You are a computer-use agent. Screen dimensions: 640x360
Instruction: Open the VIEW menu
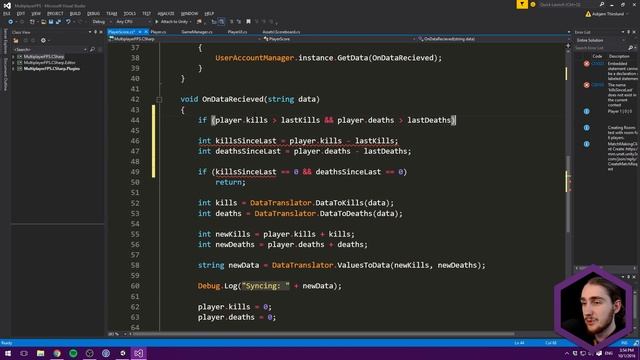[36, 13]
